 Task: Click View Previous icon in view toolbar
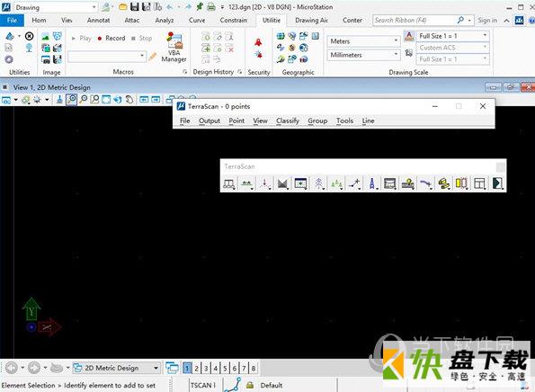click(144, 99)
